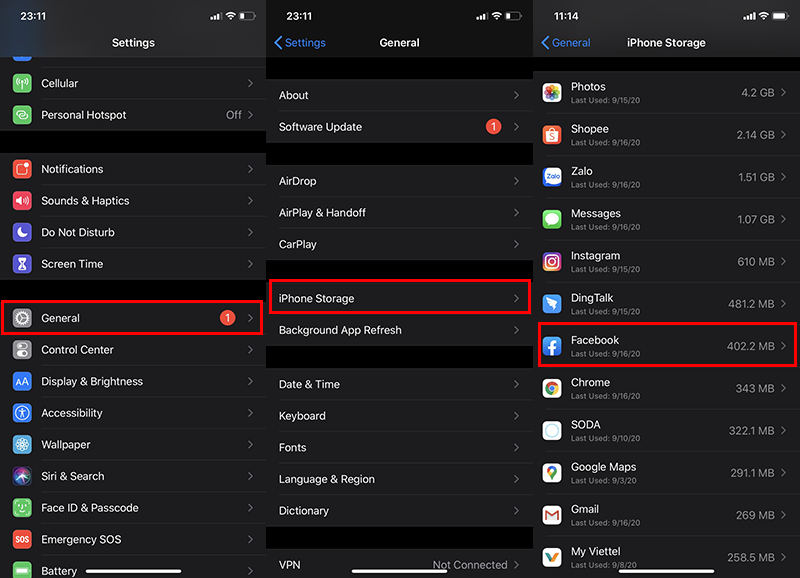
Task: Expand the Software Update row chevron
Action: (x=516, y=127)
